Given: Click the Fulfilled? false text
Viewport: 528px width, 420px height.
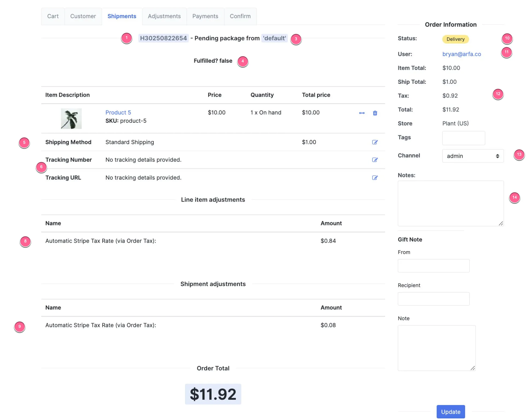Looking at the screenshot, I should [213, 61].
